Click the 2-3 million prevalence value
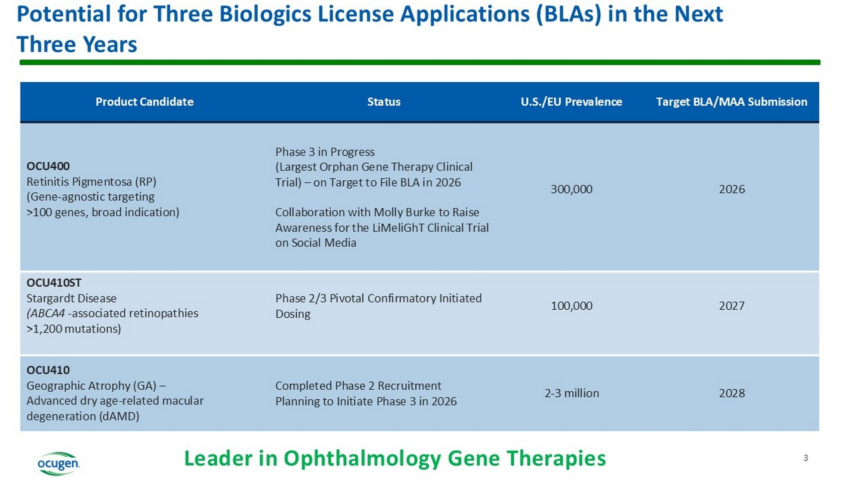The width and height of the screenshot is (868, 488). (572, 393)
